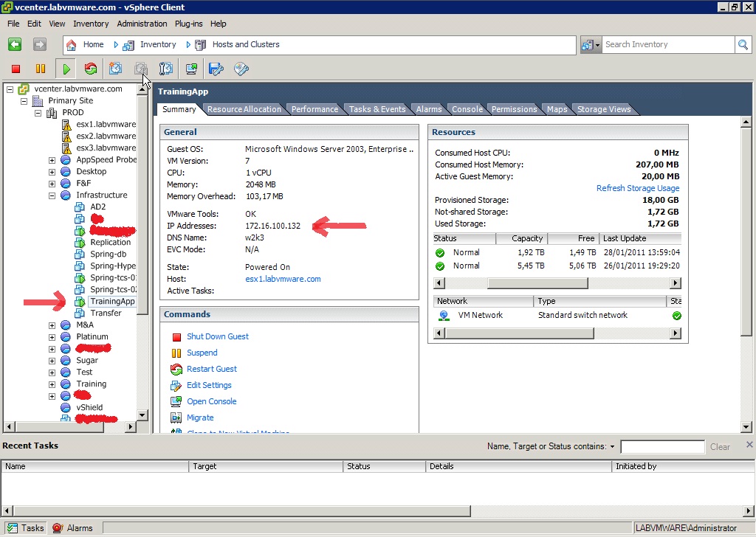Click the grey Forward navigation arrow
Image resolution: width=756 pixels, height=537 pixels.
coord(40,45)
